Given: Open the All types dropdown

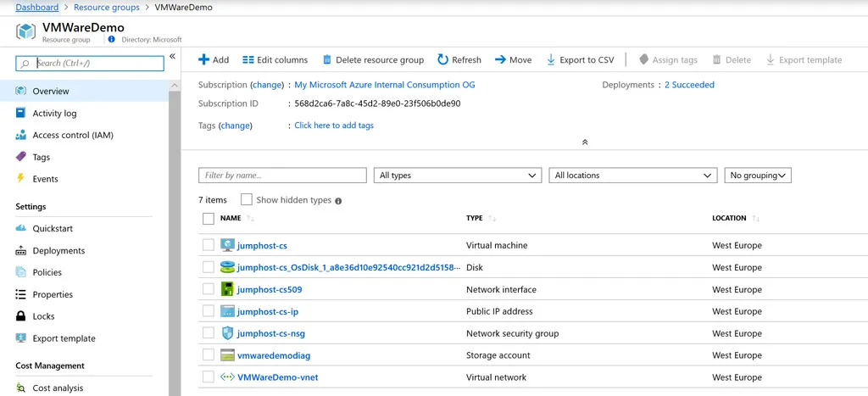Looking at the screenshot, I should 457,175.
